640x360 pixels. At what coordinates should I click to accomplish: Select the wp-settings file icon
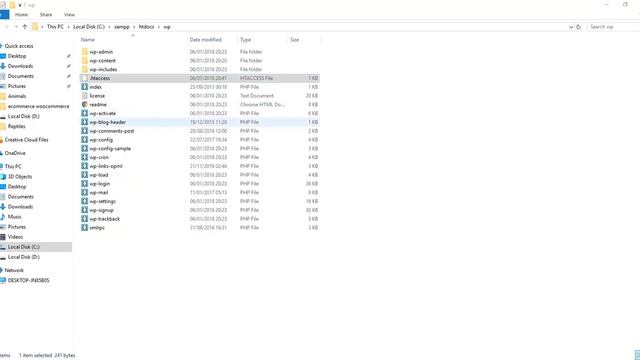[x=84, y=201]
